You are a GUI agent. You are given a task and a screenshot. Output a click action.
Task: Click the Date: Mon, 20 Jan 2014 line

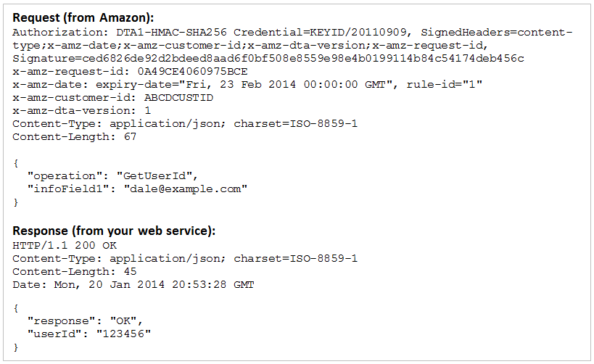coord(133,284)
